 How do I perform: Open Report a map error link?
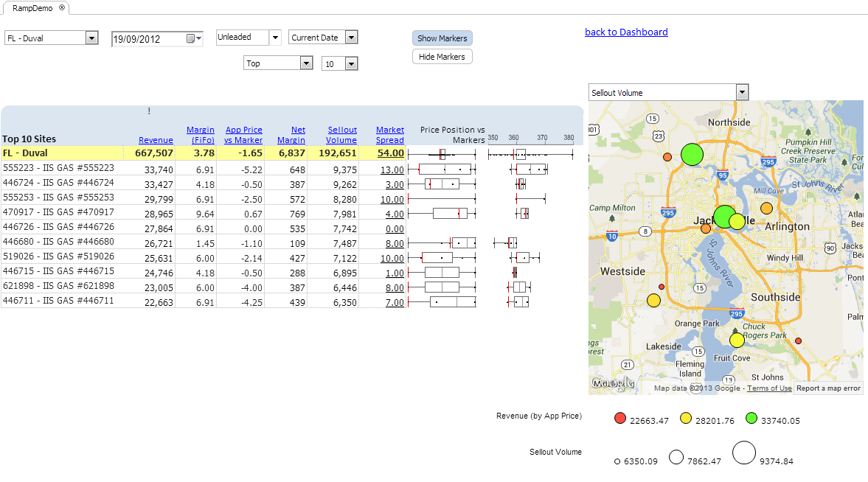tap(828, 388)
